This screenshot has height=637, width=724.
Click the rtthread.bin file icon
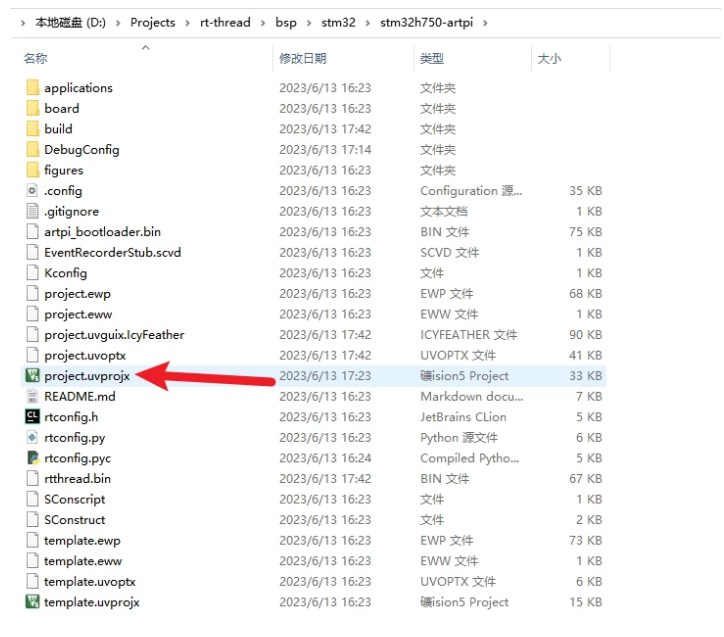(32, 479)
